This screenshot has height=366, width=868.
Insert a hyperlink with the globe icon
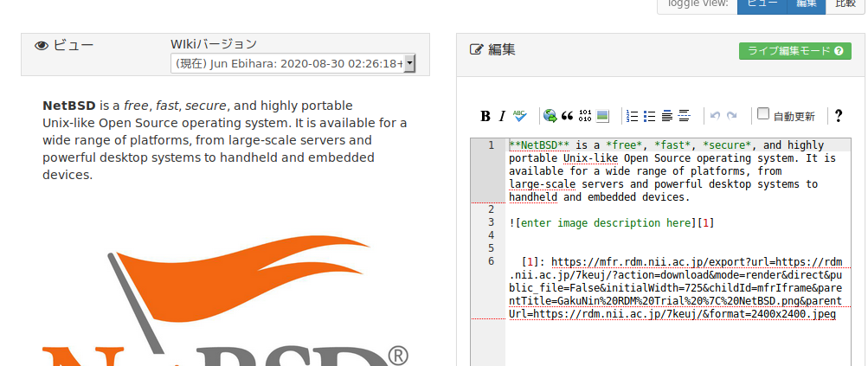(550, 116)
